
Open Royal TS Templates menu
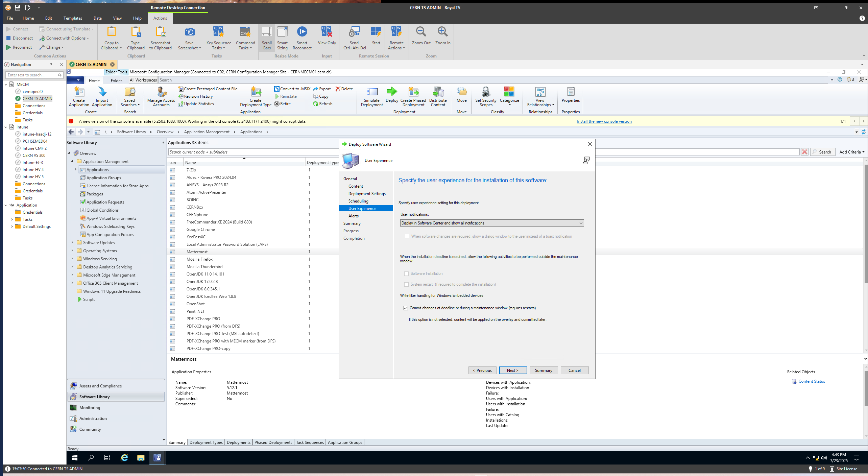coord(73,18)
